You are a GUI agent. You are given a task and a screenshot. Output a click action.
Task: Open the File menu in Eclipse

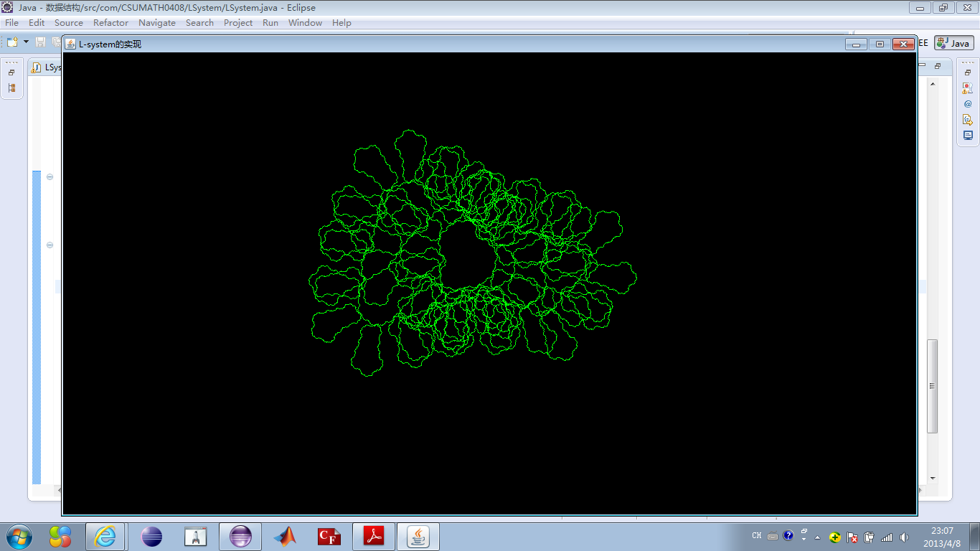pos(11,23)
